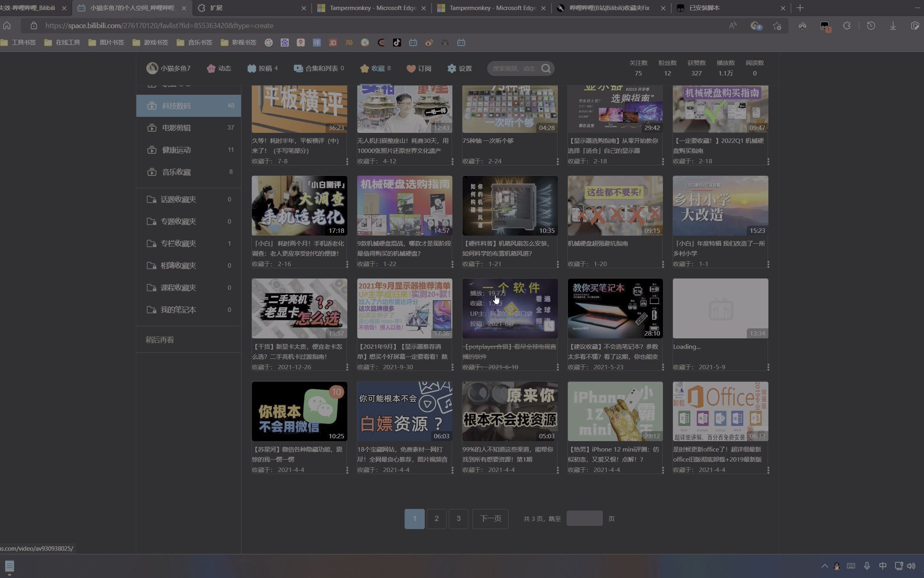The width and height of the screenshot is (924, 578).
Task: Open the Tampermonkey extension icon
Action: [x=825, y=26]
